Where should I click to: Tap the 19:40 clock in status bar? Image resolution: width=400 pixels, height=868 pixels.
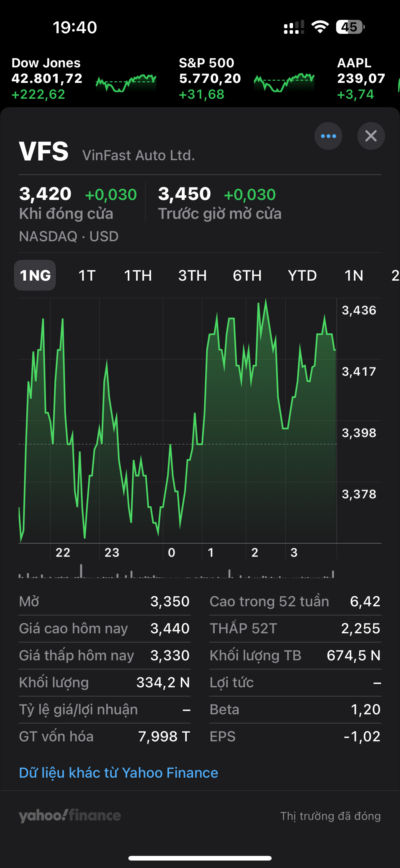[x=75, y=27]
